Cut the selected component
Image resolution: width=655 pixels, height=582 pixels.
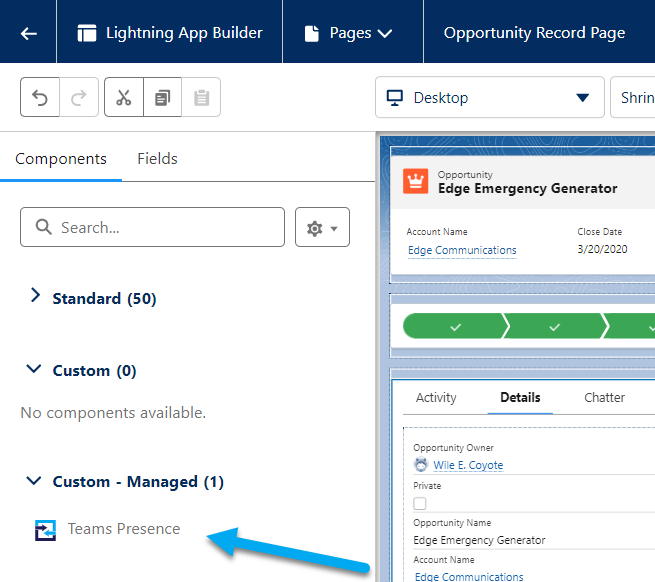coord(124,97)
